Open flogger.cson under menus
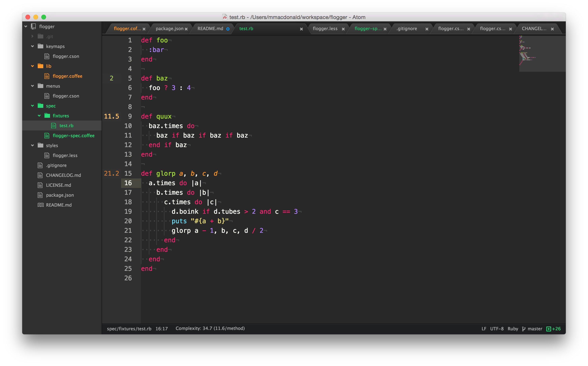The image size is (588, 366). [66, 96]
